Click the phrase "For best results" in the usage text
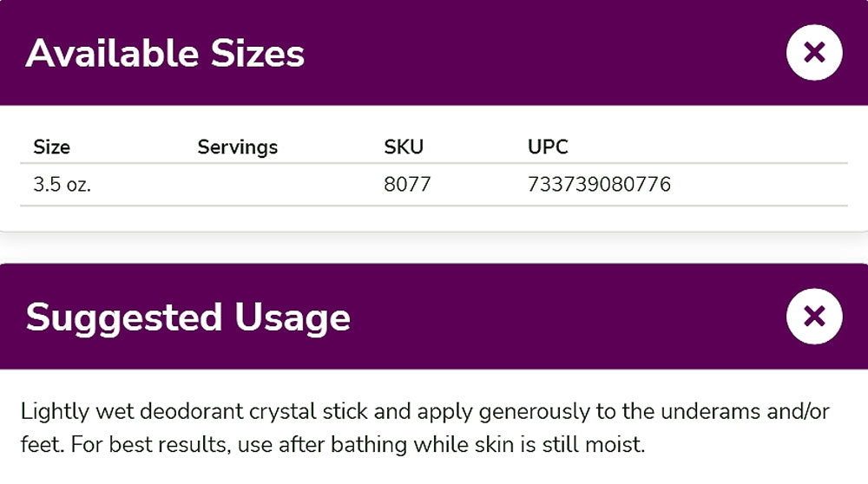This screenshot has height=484, width=868. tap(141, 446)
